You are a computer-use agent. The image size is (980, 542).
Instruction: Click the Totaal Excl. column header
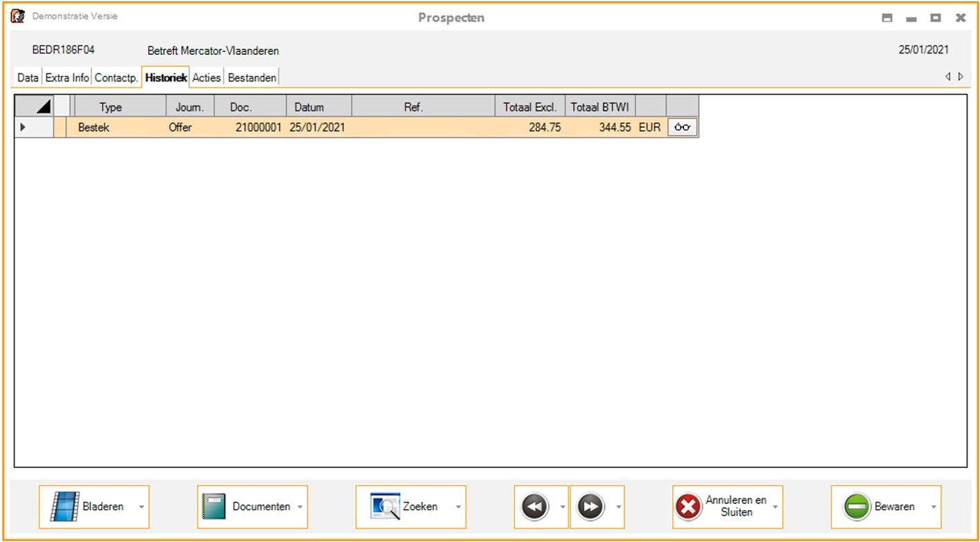[x=530, y=107]
